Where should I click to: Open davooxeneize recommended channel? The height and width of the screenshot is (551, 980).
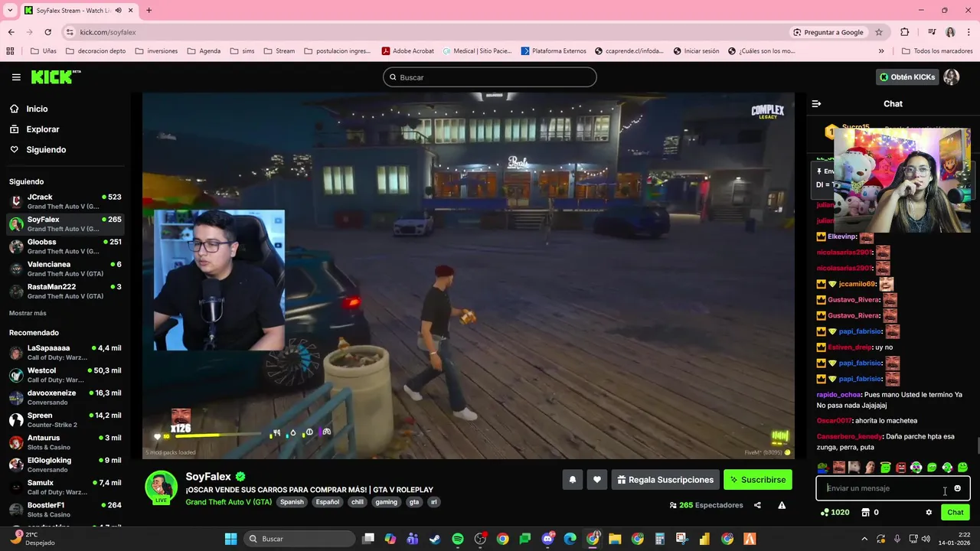[x=65, y=397]
